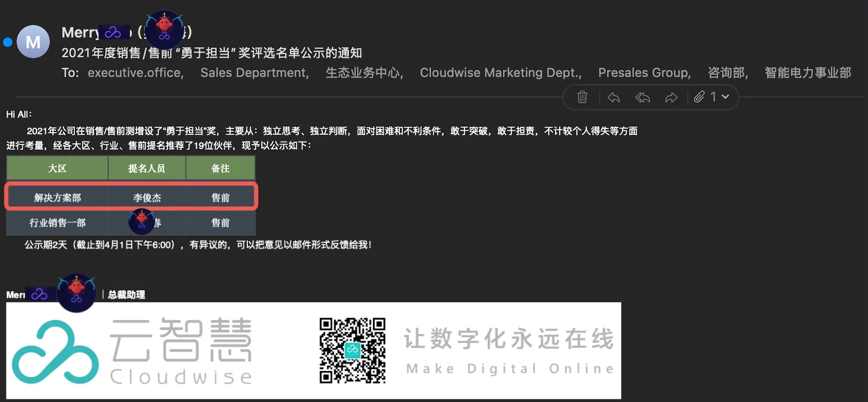Click the sender avatar with letter M

[x=33, y=42]
